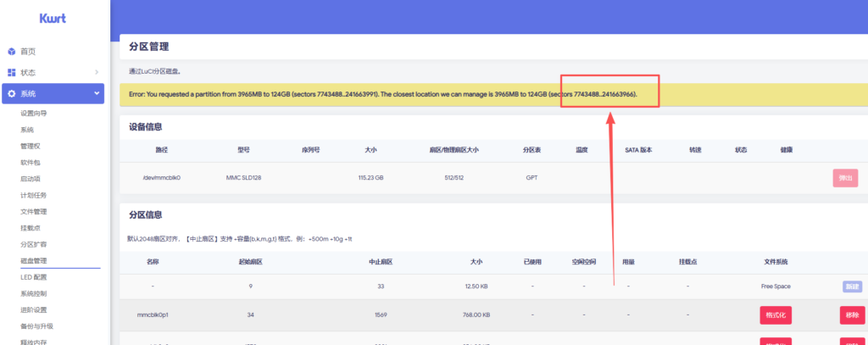Click the model value MMC SLD128

tap(243, 178)
